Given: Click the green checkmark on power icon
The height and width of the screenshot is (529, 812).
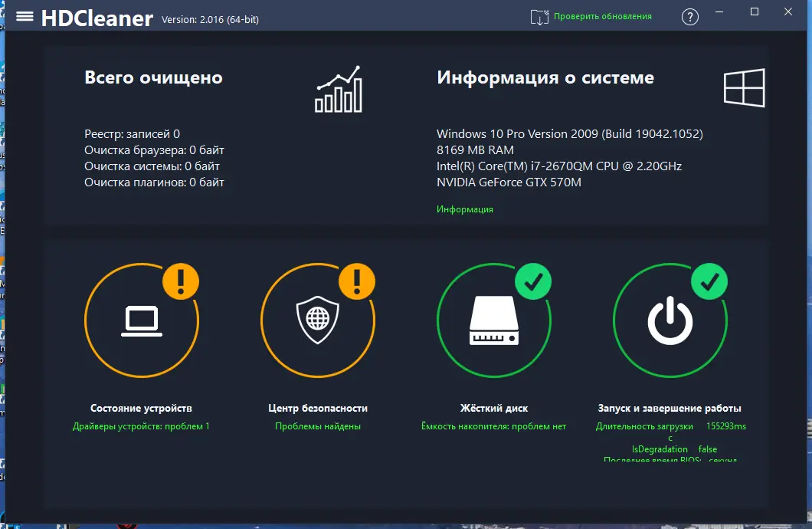Looking at the screenshot, I should pyautogui.click(x=709, y=281).
